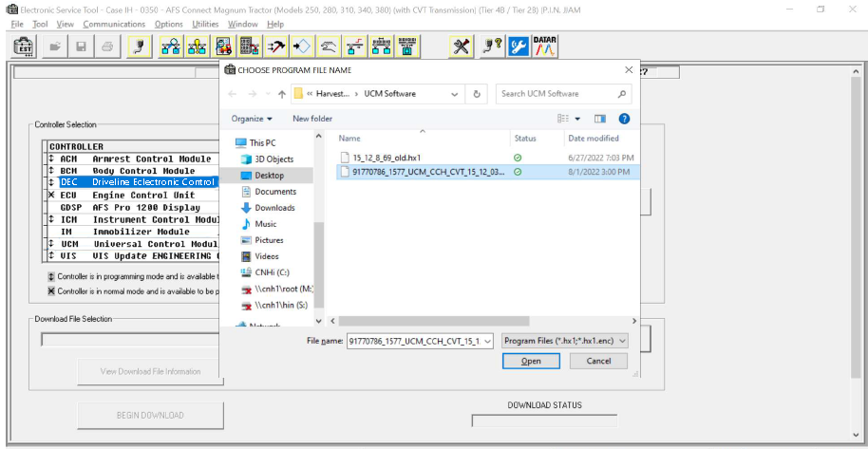868x449 pixels.
Task: Click the hammer with arrows toolbar icon
Action: point(276,47)
